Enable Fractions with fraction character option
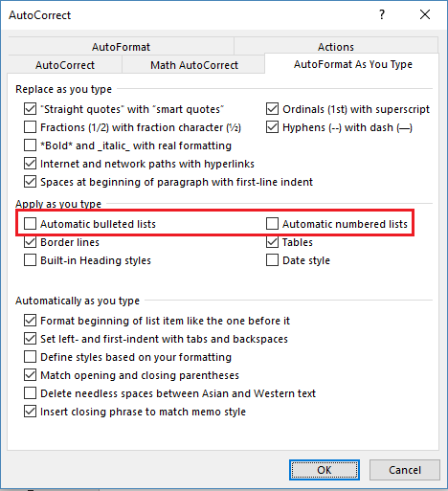 30,127
